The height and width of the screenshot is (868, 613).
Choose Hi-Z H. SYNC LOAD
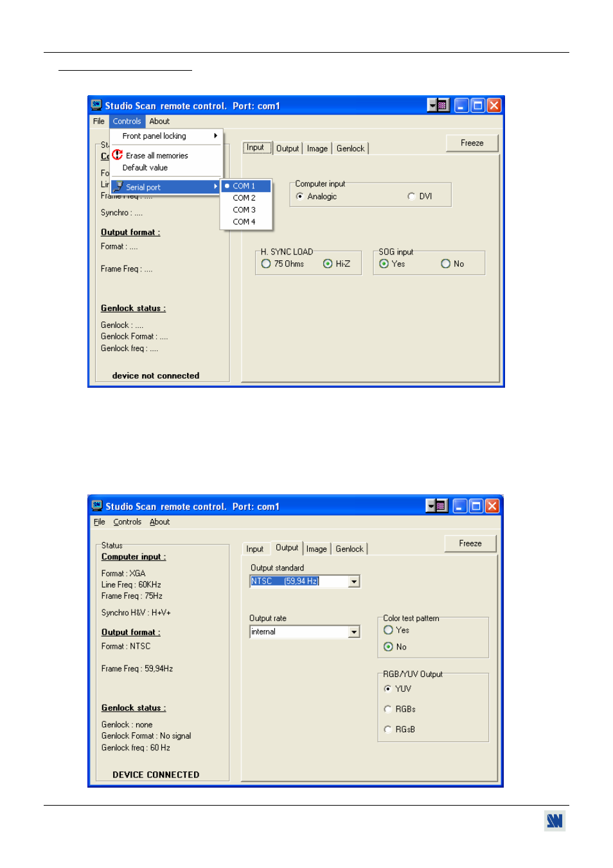pos(328,264)
